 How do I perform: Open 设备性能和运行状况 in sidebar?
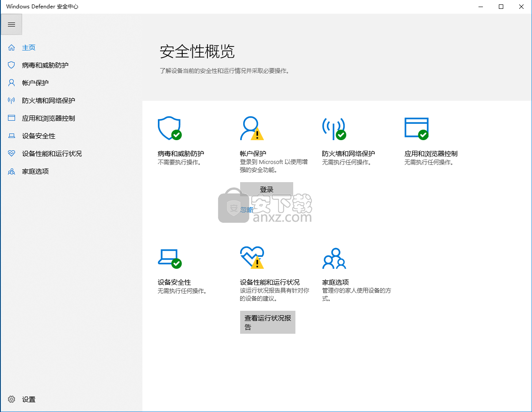(52, 153)
